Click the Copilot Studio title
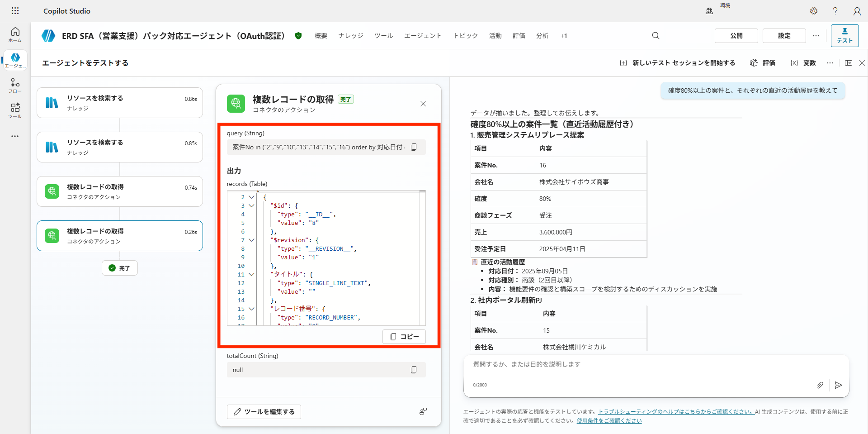Image resolution: width=868 pixels, height=434 pixels. [x=67, y=11]
